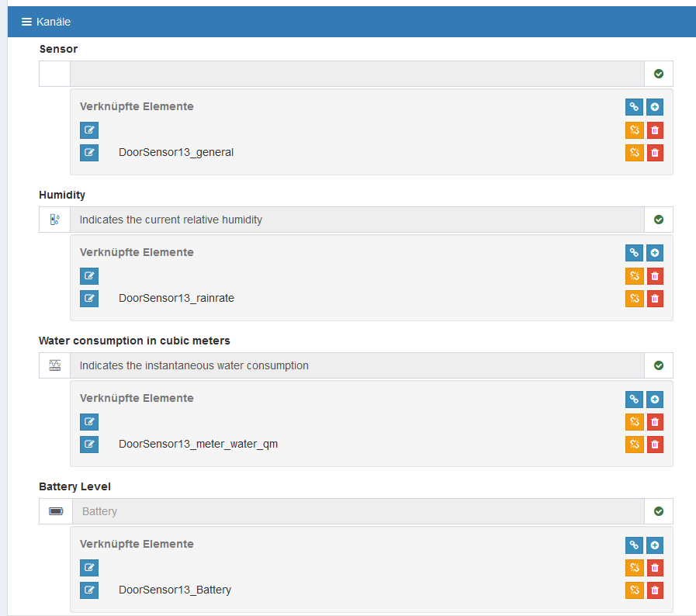Edit unnamed item above DoorSensor13_Battery
Screen dimensions: 696x616
pyautogui.click(x=89, y=568)
